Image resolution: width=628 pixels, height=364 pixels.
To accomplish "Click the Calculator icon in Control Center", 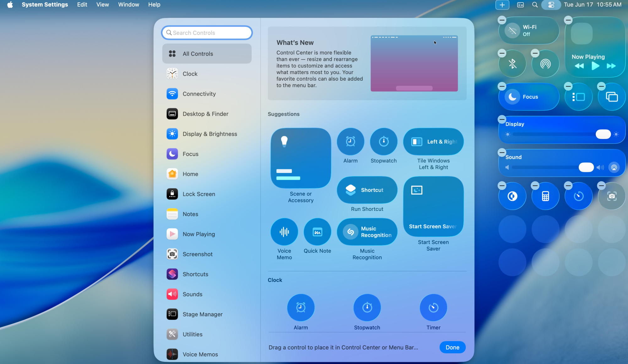I will [x=545, y=196].
